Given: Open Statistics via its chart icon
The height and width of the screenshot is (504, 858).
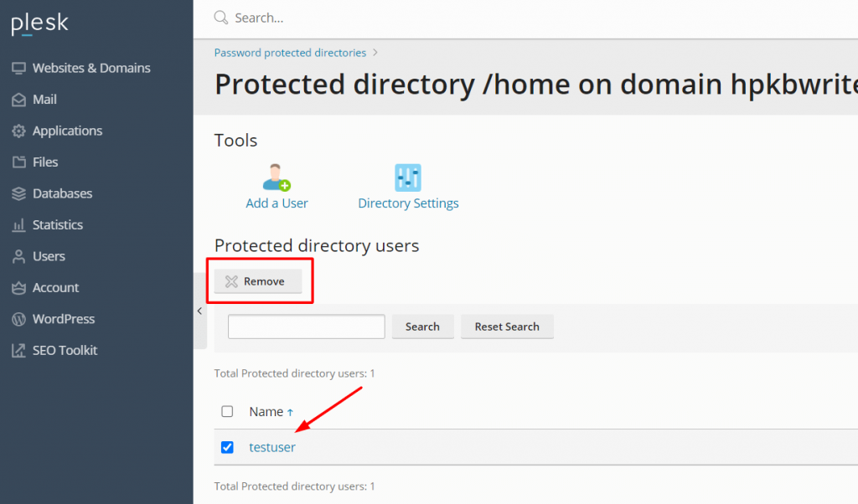Looking at the screenshot, I should pos(18,224).
